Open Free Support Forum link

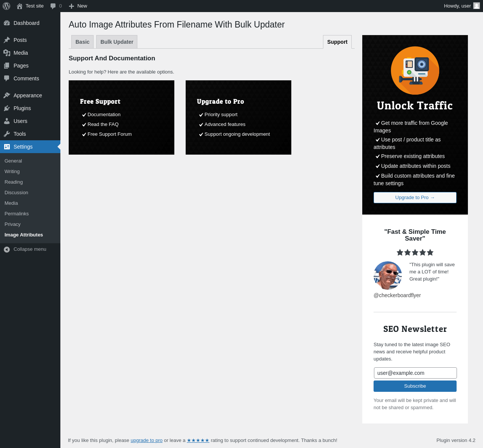point(109,134)
